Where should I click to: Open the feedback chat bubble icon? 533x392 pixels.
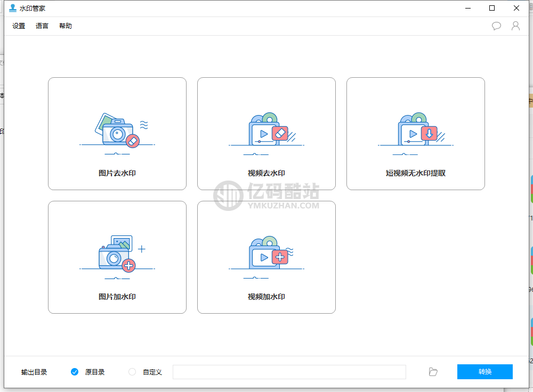point(496,26)
